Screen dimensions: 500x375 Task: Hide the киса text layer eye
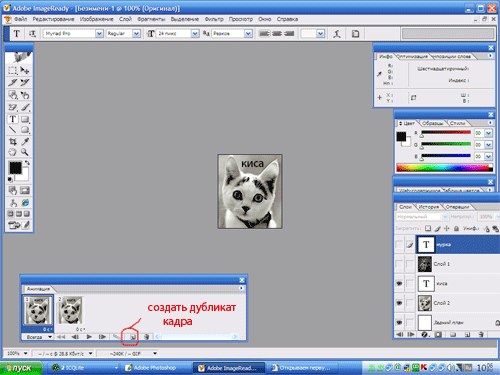[x=399, y=283]
